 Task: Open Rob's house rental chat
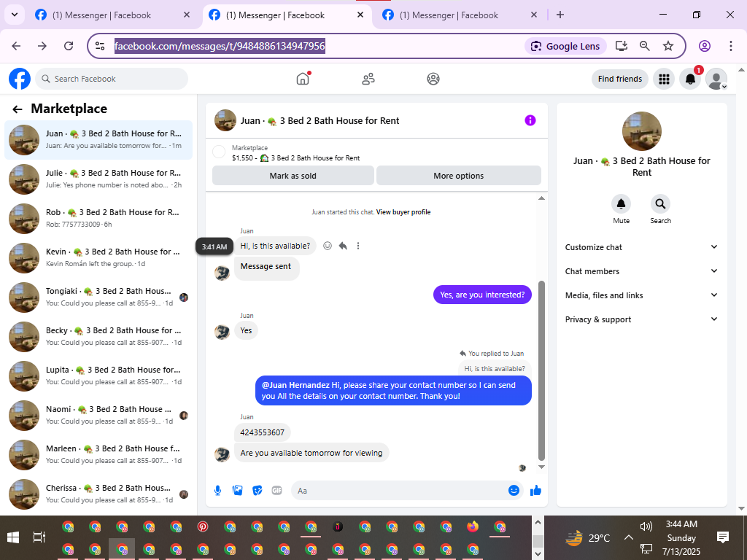[98, 219]
